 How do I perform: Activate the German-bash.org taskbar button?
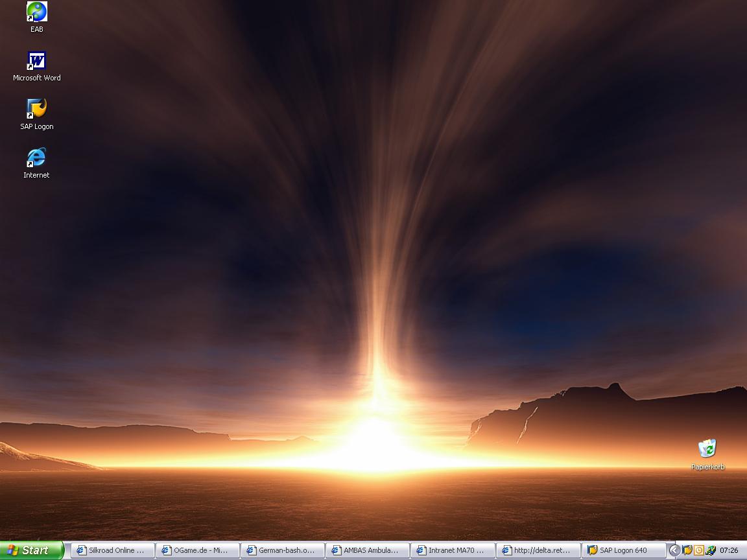click(x=283, y=550)
